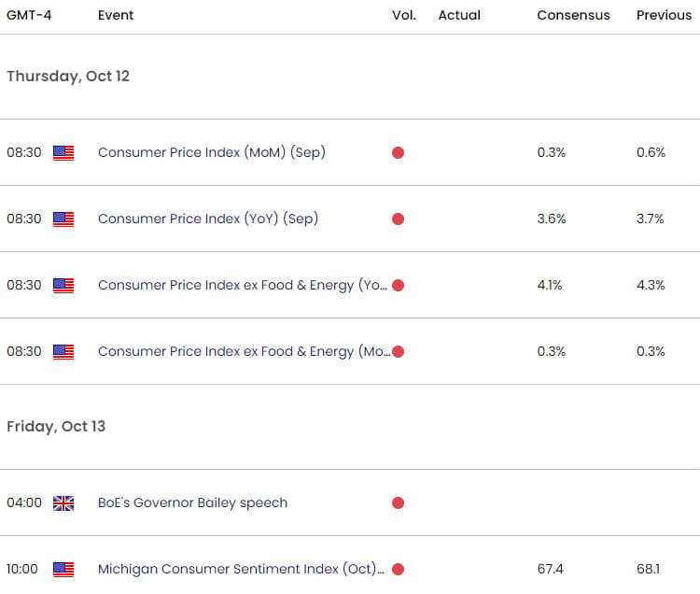Click US flag next to CPI ex Food & Energy (Mo…

tap(63, 351)
